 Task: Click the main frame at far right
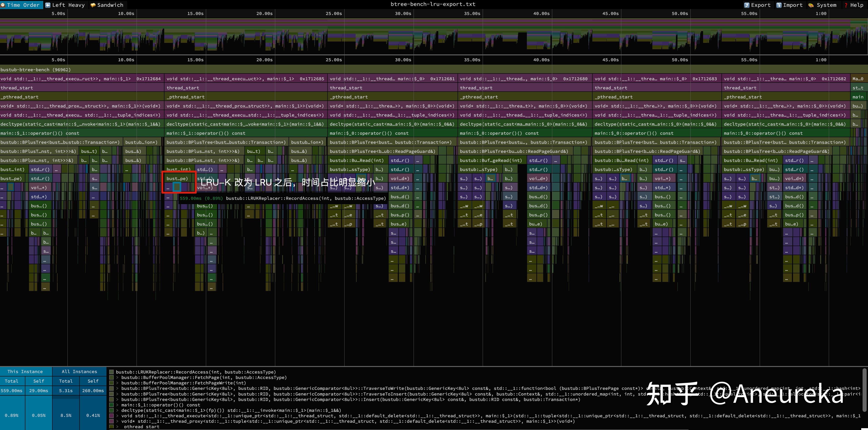point(858,97)
